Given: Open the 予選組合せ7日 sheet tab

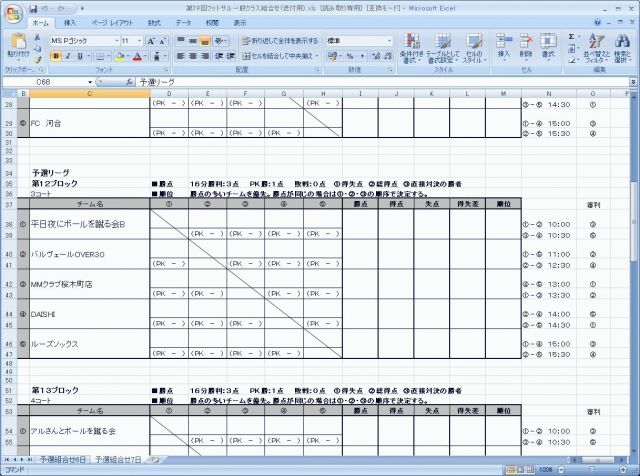Looking at the screenshot, I should (118, 458).
